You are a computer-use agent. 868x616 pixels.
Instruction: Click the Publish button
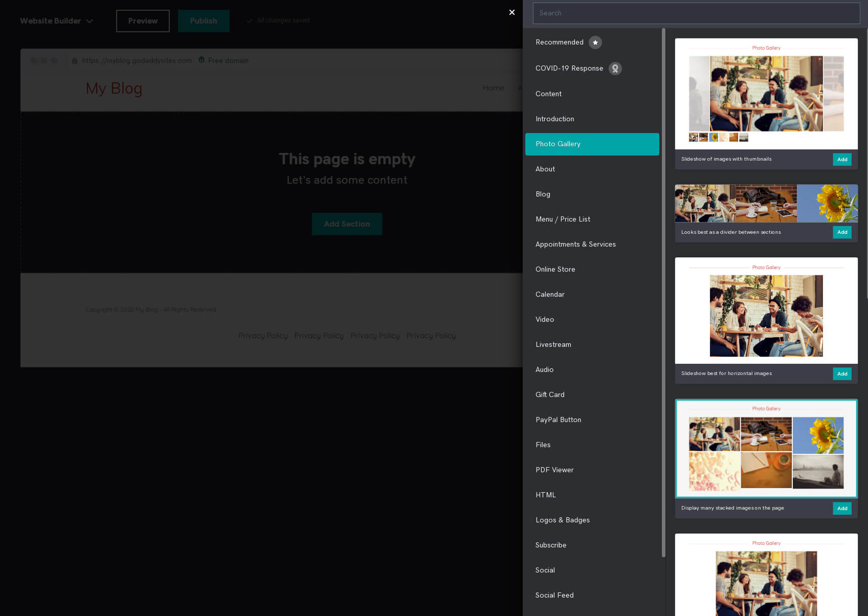tap(203, 21)
